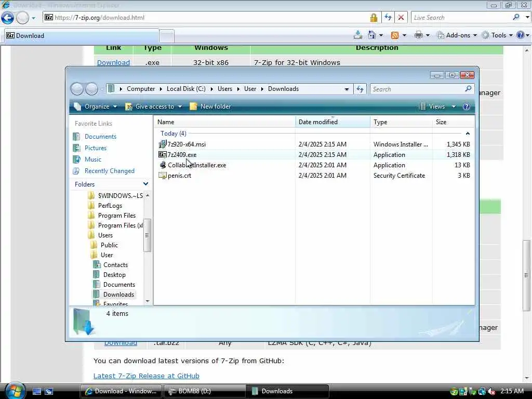The width and height of the screenshot is (532, 399).
Task: Open the Views dropdown arrow
Action: tap(454, 107)
